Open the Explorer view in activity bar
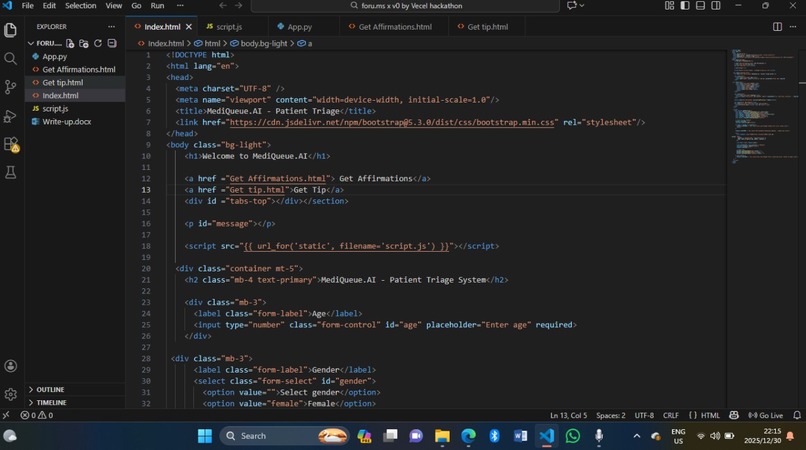Screen dimensions: 806x450 pos(10,30)
